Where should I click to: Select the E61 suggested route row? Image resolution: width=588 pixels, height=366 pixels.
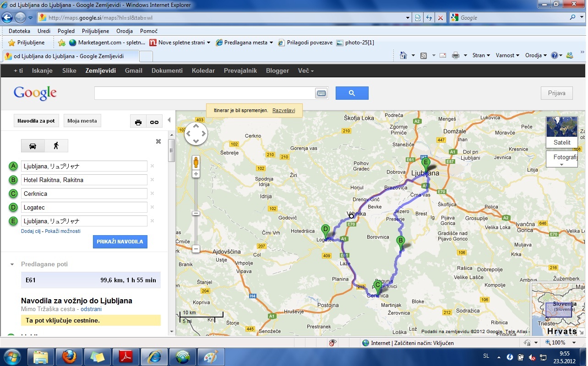[x=91, y=280]
